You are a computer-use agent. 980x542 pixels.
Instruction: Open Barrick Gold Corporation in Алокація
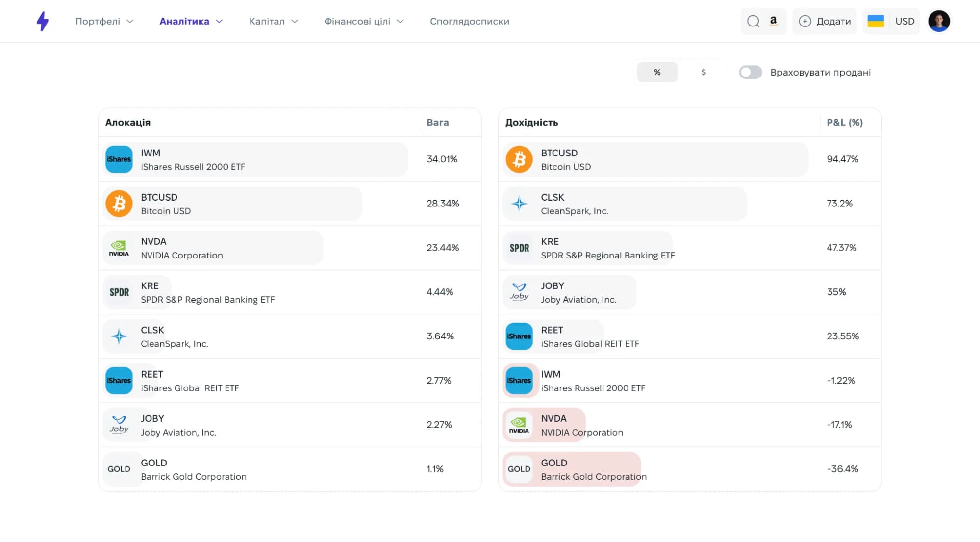(194, 476)
